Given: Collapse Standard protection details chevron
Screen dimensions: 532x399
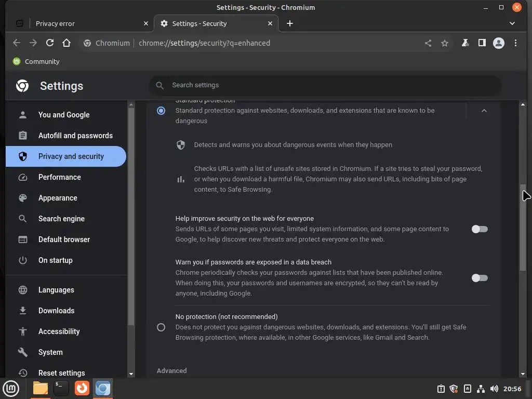Looking at the screenshot, I should point(484,111).
